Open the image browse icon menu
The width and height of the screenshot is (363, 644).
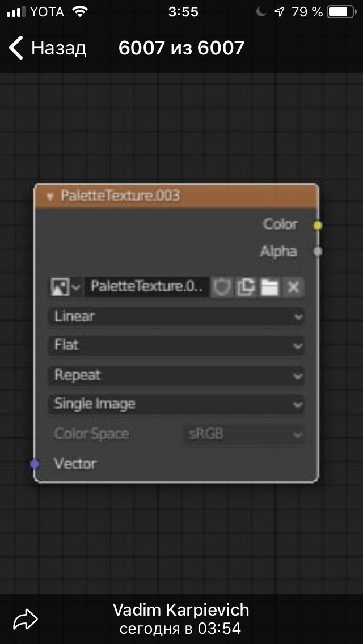click(x=66, y=287)
